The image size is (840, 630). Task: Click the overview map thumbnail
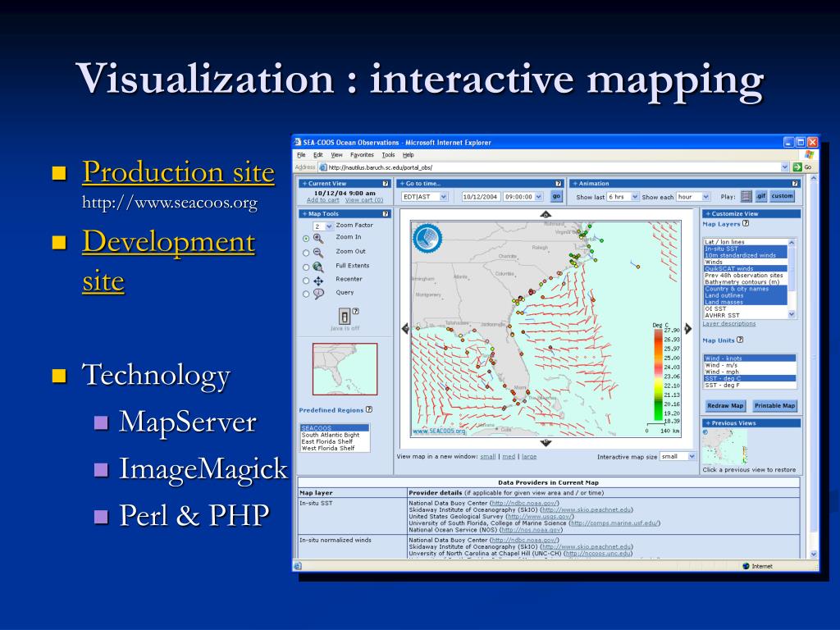tap(345, 369)
